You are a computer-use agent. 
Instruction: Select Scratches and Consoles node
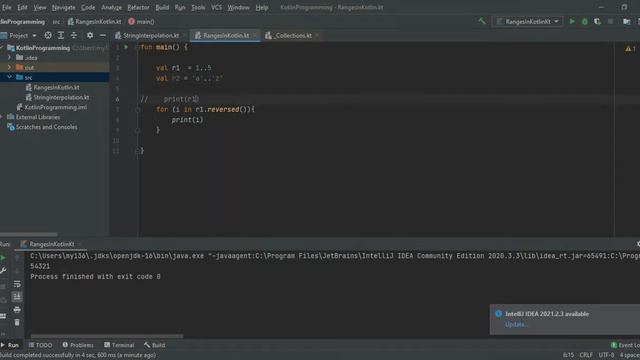(x=46, y=127)
